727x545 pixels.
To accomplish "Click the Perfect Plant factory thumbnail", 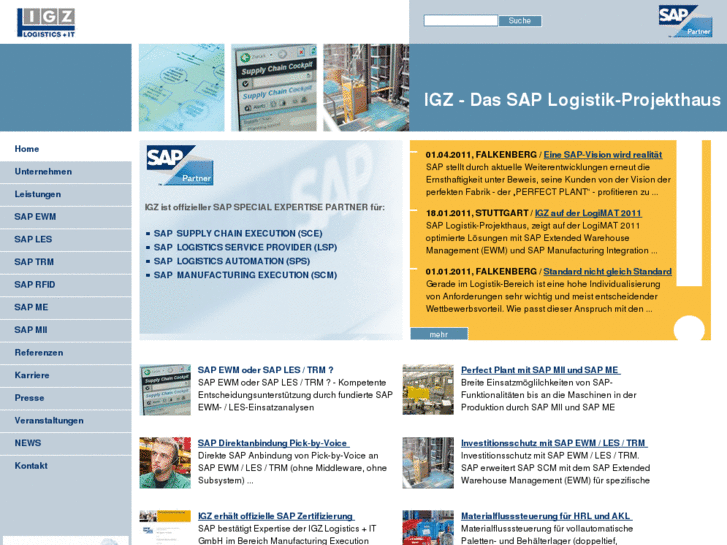I will click(x=428, y=390).
